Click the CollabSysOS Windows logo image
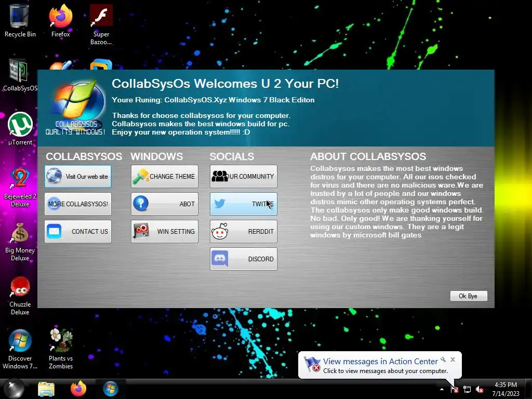 coord(76,108)
